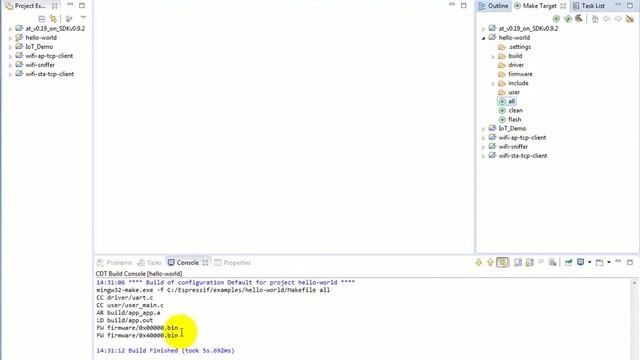Toggle Link with Editor in Project Explorer
This screenshot has height=360, width=640.
tap(53, 19)
